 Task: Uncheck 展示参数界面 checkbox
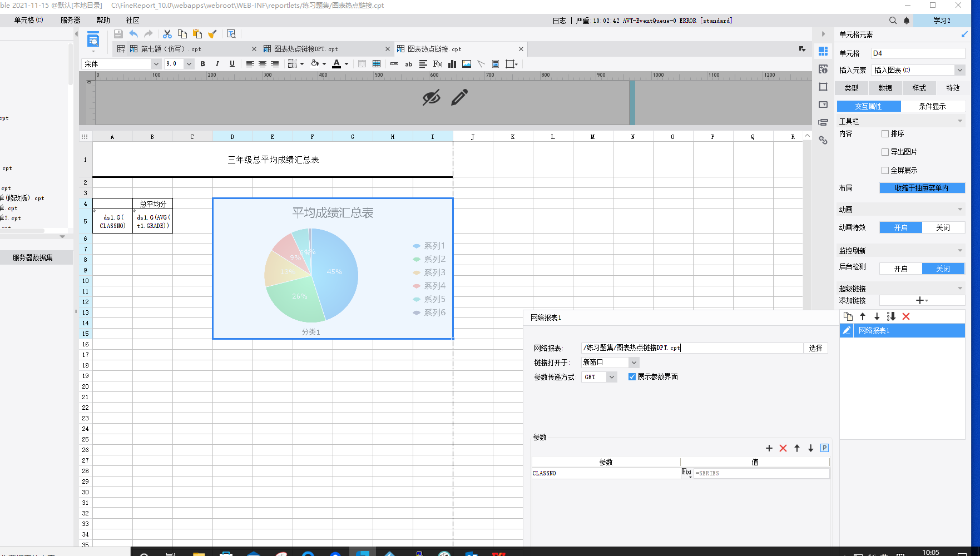(x=632, y=376)
